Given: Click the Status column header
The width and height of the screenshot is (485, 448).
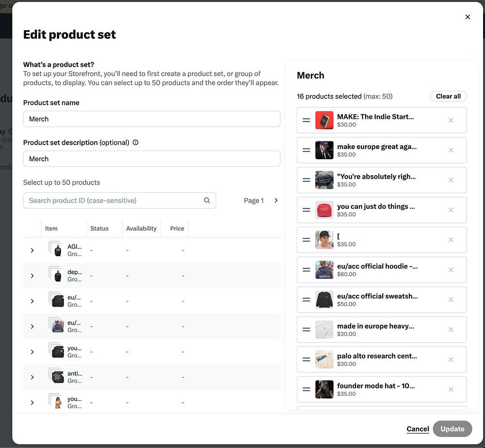Looking at the screenshot, I should [x=99, y=229].
